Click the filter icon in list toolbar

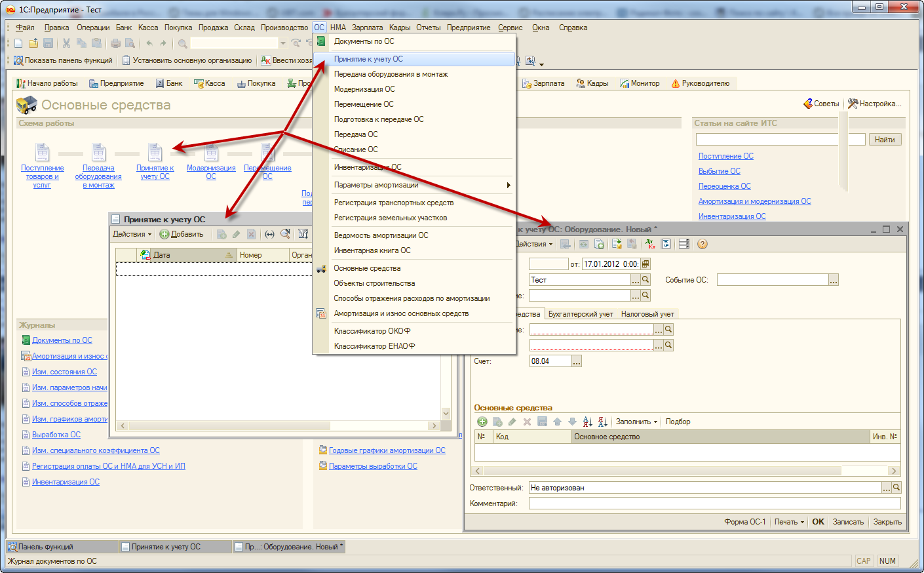tap(303, 234)
